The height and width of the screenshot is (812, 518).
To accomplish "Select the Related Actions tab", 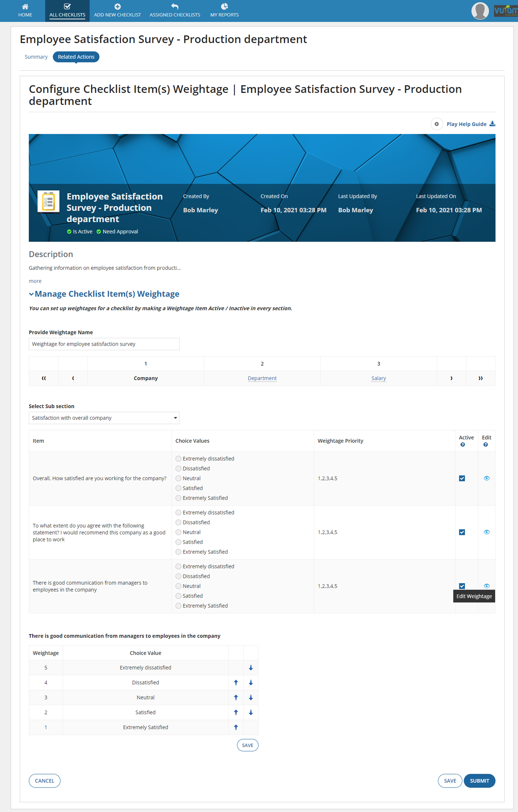I will point(76,57).
